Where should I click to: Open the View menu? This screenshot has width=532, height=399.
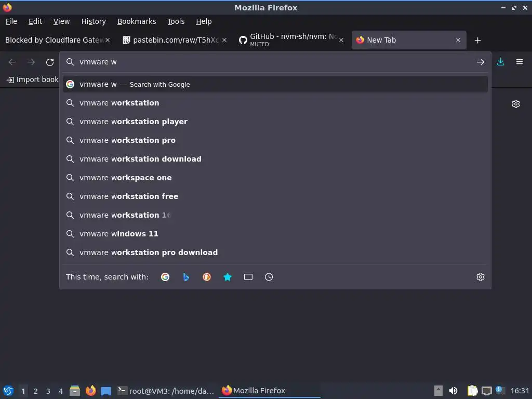[61, 21]
